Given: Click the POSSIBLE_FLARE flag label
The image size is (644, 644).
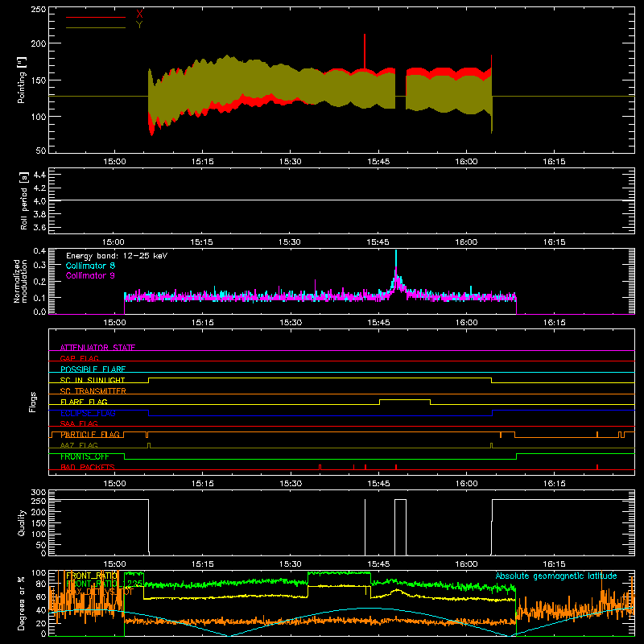Looking at the screenshot, I should pyautogui.click(x=93, y=369).
